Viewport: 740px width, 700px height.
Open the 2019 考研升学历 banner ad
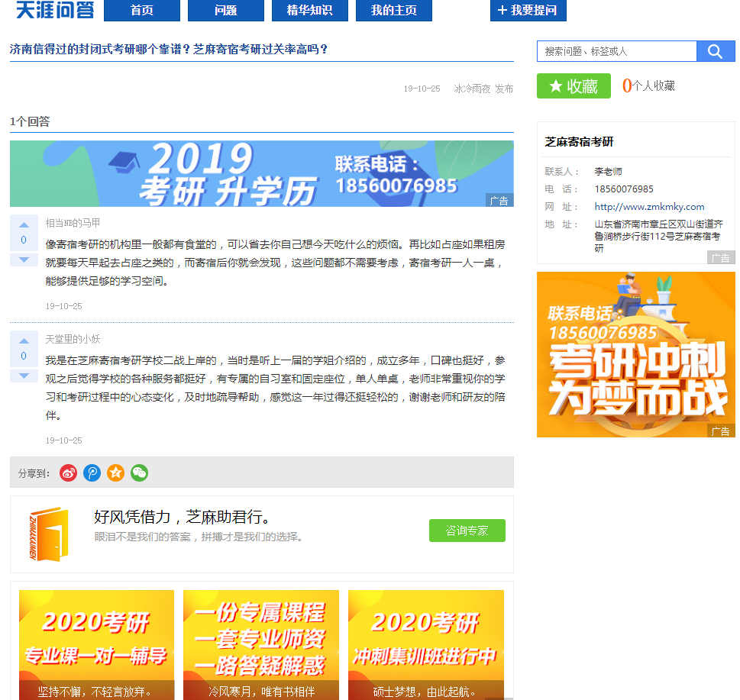point(261,173)
